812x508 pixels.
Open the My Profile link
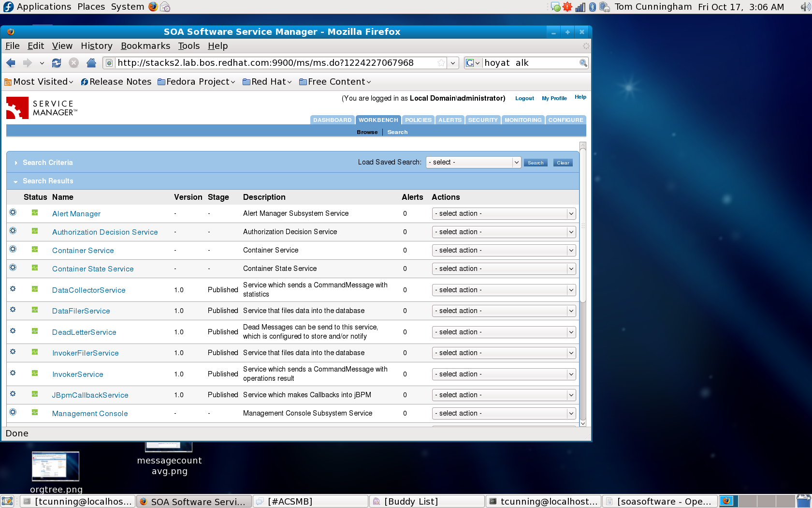pyautogui.click(x=554, y=98)
